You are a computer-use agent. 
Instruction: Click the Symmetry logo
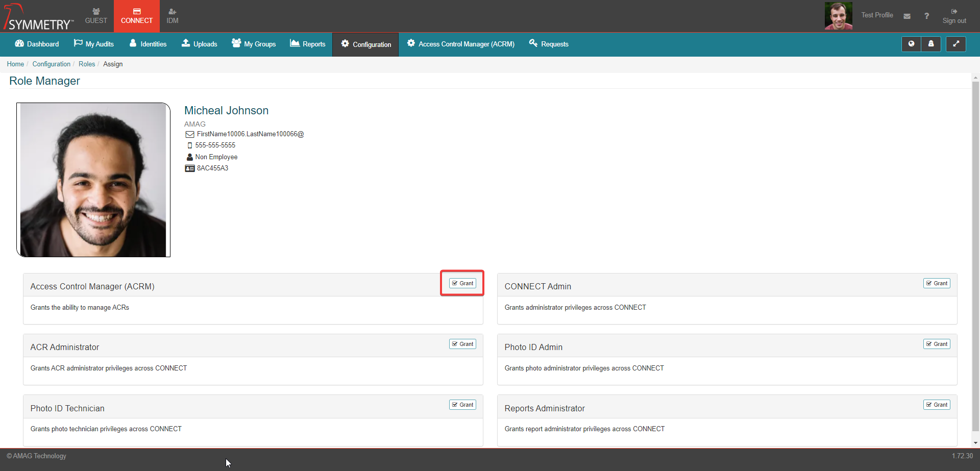tap(39, 17)
